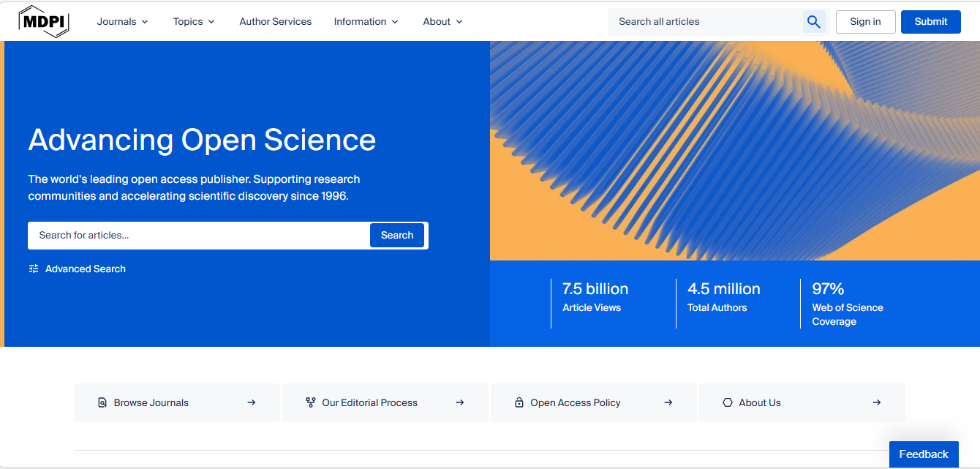This screenshot has height=469, width=980.
Task: Click the arrow beside Browse Journals
Action: coord(251,402)
